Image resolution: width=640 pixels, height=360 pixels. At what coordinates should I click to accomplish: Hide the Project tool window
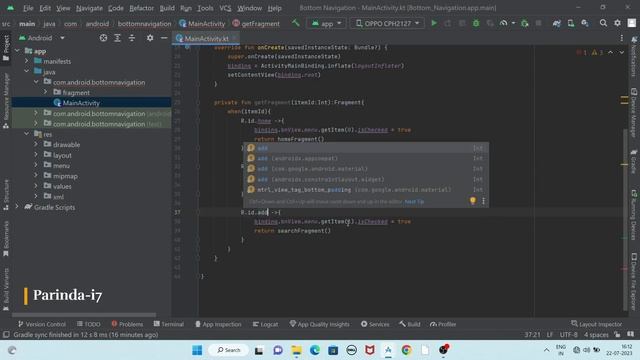click(x=164, y=38)
